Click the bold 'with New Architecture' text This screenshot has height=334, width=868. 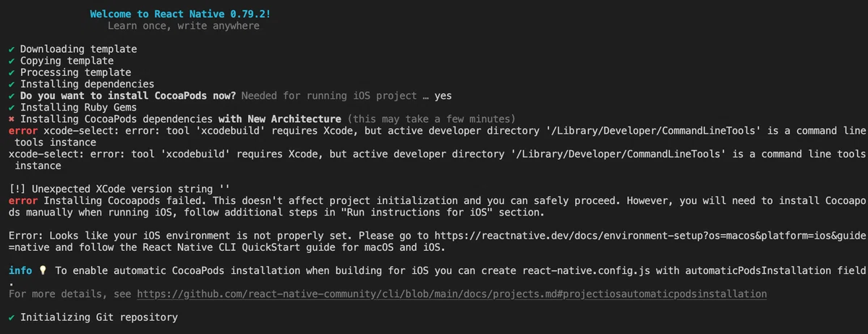coord(279,119)
